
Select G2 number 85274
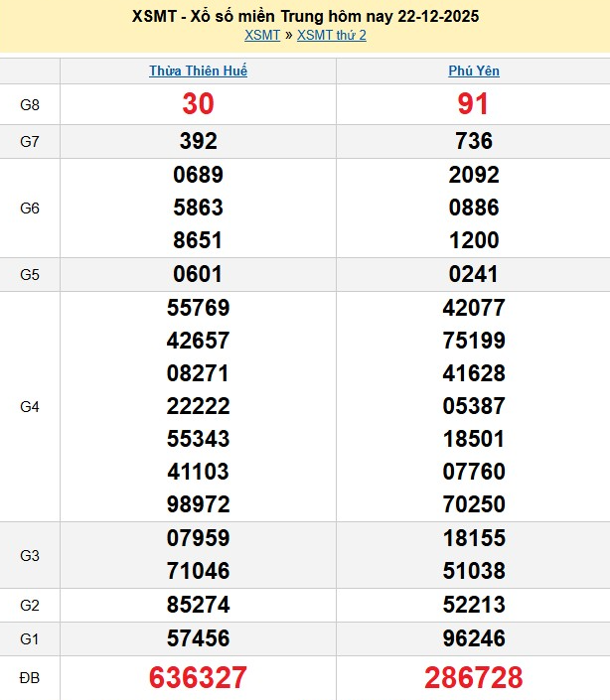[199, 605]
